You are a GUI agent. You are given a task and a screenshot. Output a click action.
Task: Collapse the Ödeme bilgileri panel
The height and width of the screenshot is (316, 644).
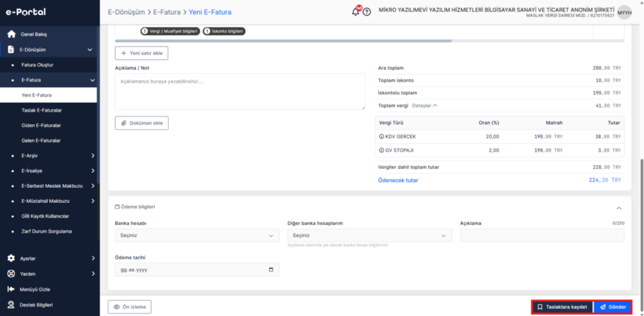click(619, 208)
